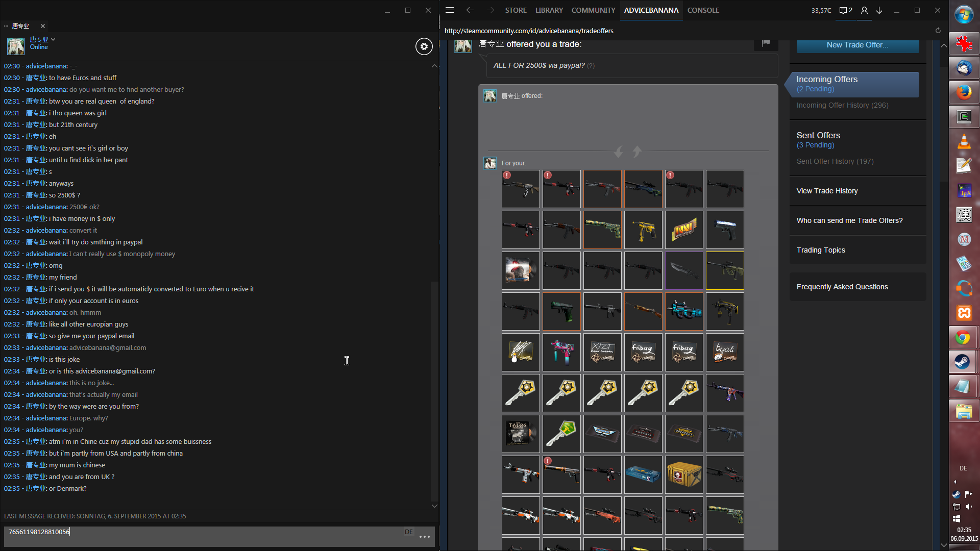Switch to the COMMUNITY tab
Image resolution: width=980 pixels, height=551 pixels.
[593, 10]
